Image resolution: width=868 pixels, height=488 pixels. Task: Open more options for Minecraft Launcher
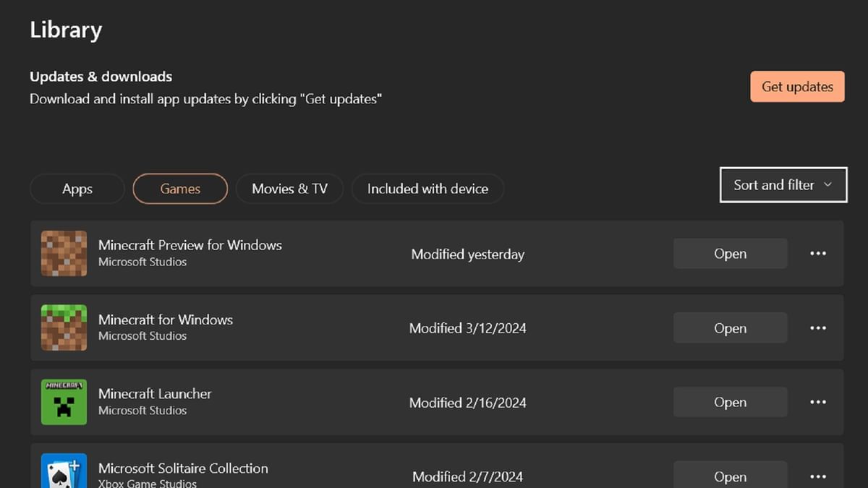(x=818, y=402)
